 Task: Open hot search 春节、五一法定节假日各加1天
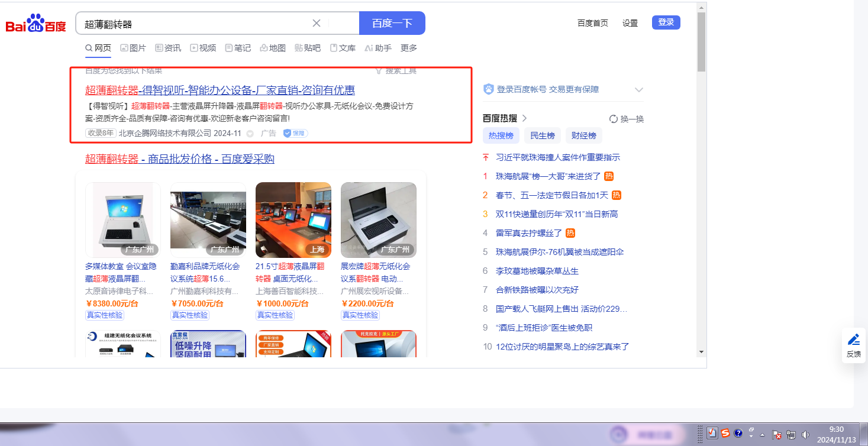pyautogui.click(x=552, y=195)
